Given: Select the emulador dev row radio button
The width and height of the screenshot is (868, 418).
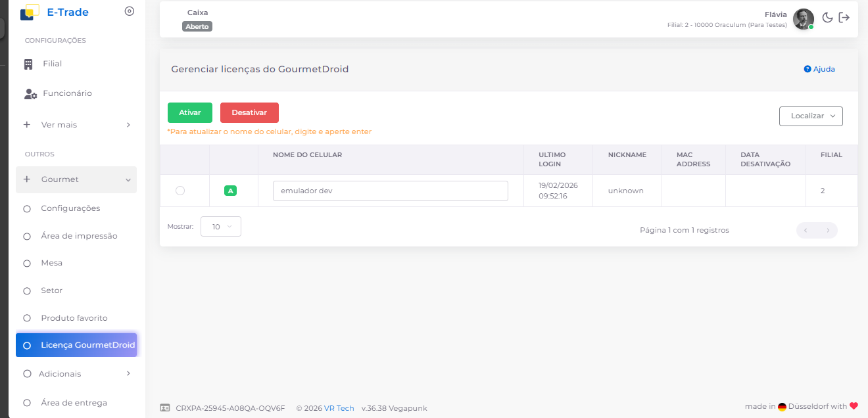Looking at the screenshot, I should click(x=180, y=191).
